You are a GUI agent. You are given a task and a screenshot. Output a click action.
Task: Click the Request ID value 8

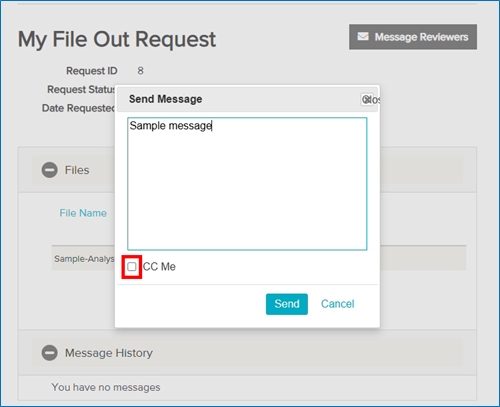tap(140, 71)
